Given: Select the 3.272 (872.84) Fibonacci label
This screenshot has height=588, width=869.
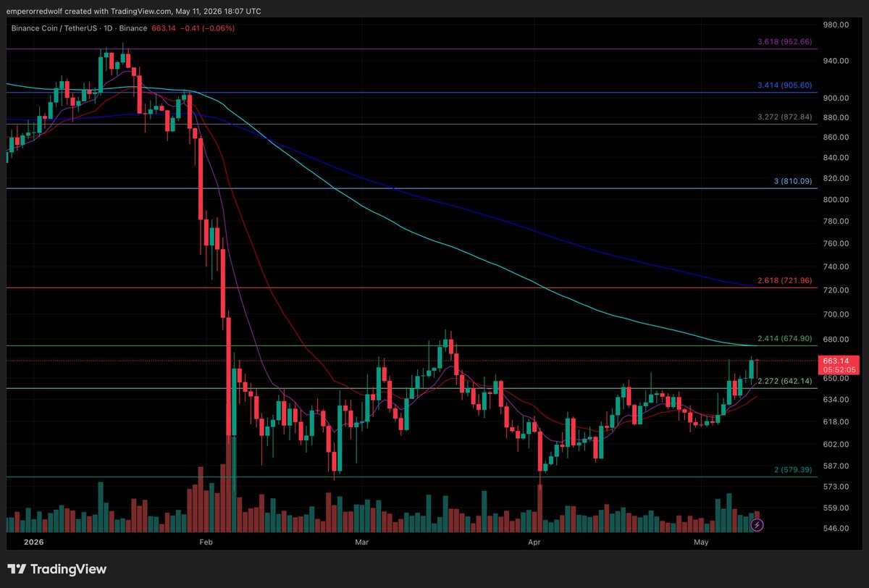Looking at the screenshot, I should click(x=784, y=117).
